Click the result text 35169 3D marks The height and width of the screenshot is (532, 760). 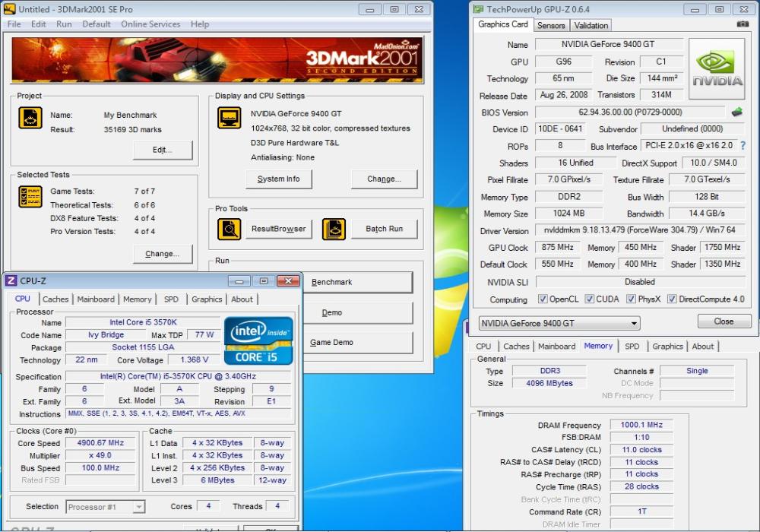coord(133,129)
